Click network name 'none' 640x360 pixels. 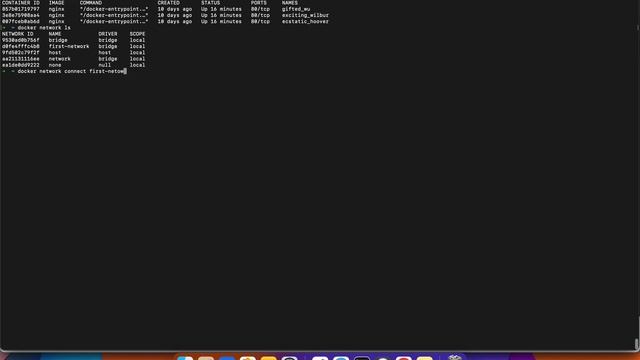tap(55, 65)
